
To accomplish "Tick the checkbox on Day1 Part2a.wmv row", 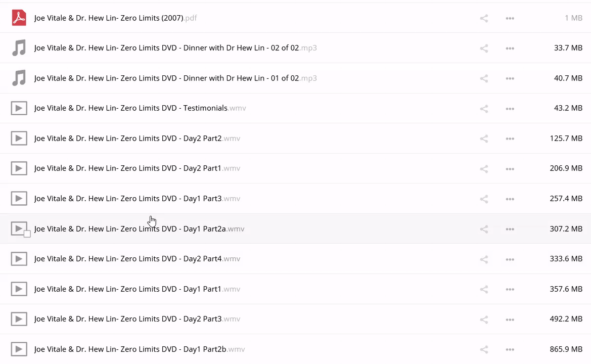I will tap(27, 234).
